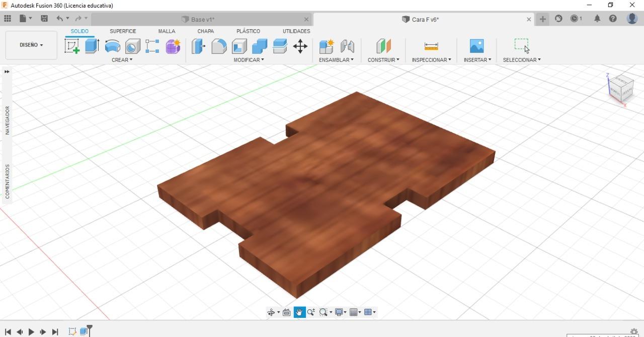Select the Press Pull tool

199,46
